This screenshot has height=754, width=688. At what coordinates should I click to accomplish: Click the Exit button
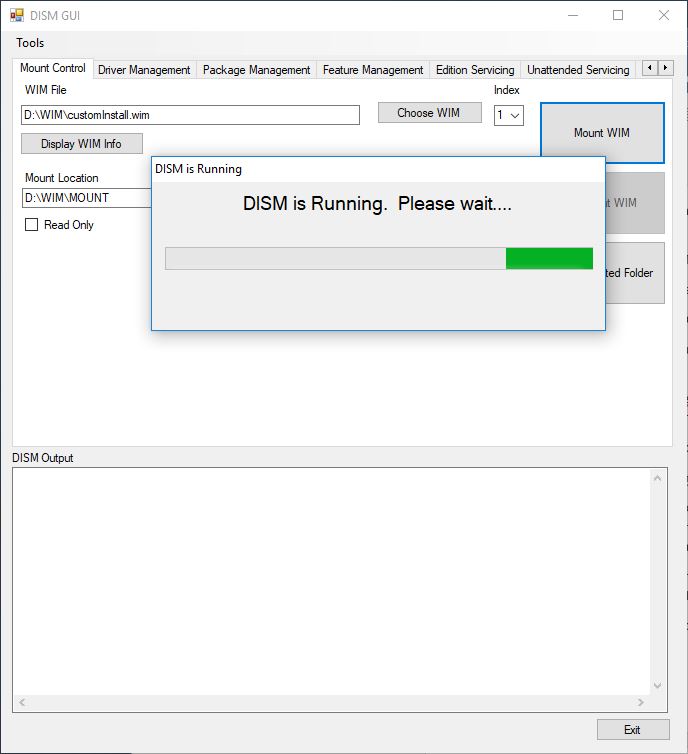click(633, 729)
